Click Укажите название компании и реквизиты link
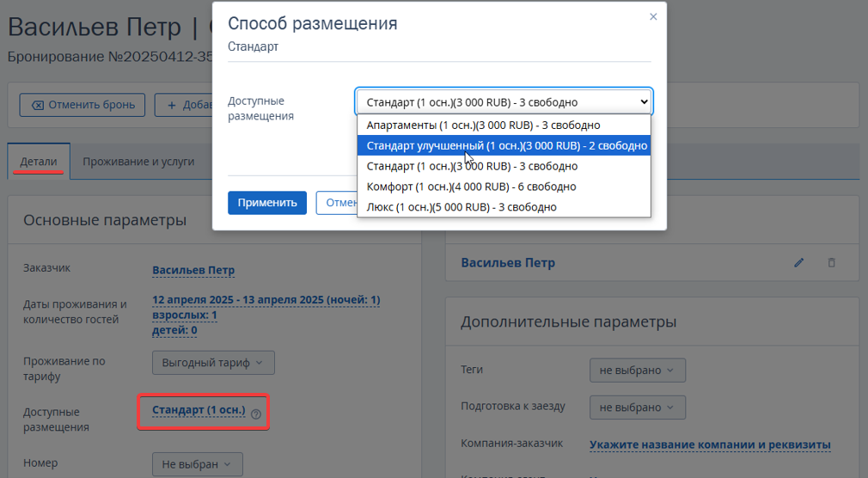The width and height of the screenshot is (868, 478). pos(710,444)
